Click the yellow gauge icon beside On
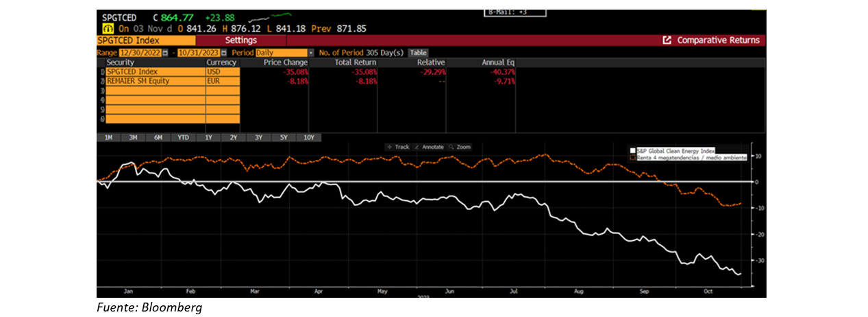Viewport: 868px width, 317px height. 108,29
